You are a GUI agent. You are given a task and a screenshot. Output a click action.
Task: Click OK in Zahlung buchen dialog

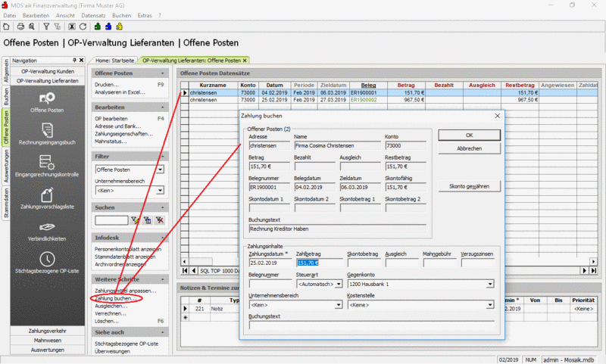tap(469, 135)
